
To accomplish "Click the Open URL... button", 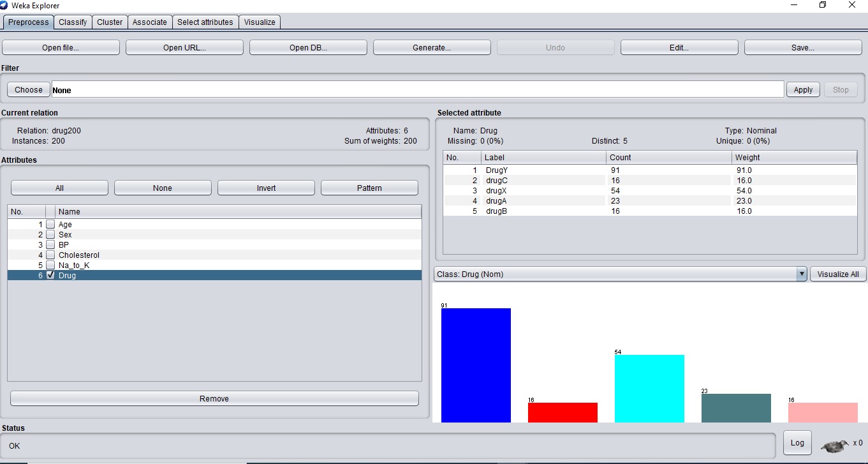I will pyautogui.click(x=184, y=47).
